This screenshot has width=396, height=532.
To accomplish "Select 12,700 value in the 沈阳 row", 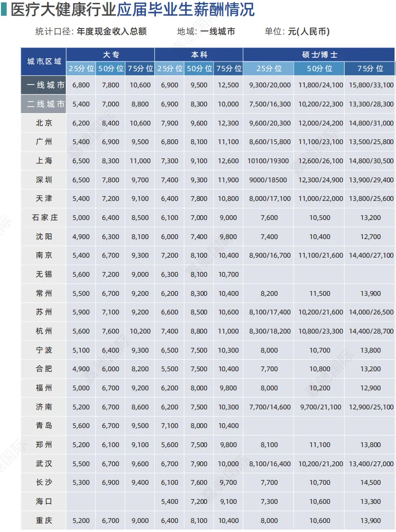I will click(370, 237).
